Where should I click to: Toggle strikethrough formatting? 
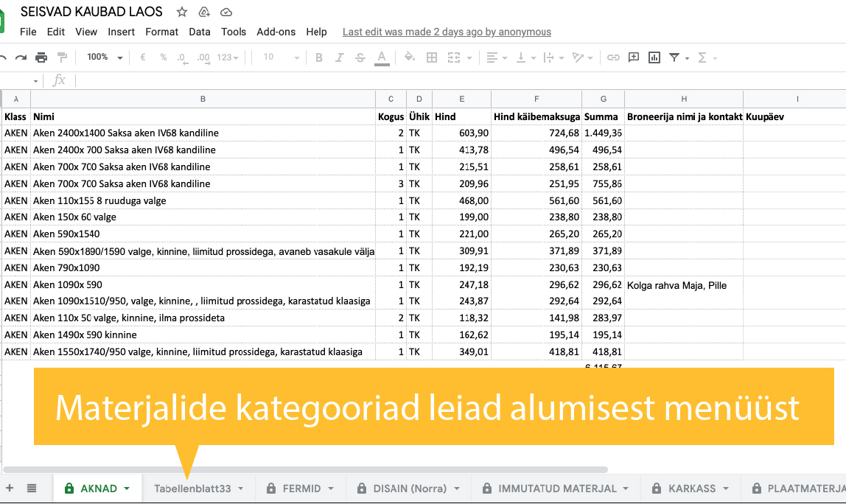(x=360, y=57)
